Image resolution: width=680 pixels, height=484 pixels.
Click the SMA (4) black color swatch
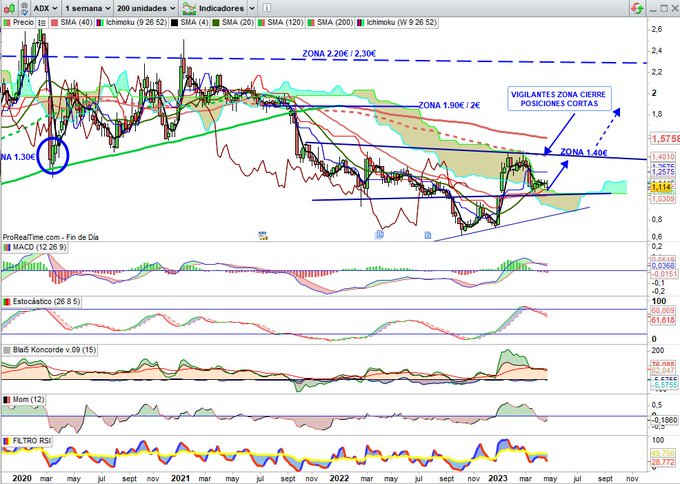[174, 22]
